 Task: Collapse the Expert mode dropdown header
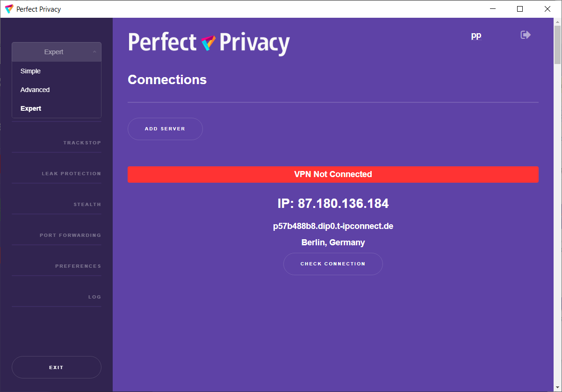pos(56,52)
